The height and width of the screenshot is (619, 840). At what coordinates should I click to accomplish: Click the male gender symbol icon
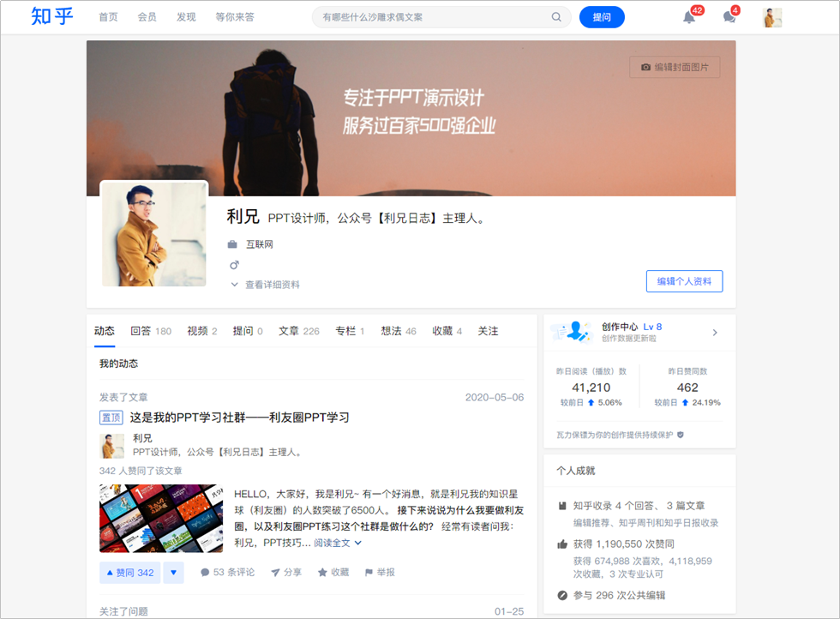coord(234,265)
